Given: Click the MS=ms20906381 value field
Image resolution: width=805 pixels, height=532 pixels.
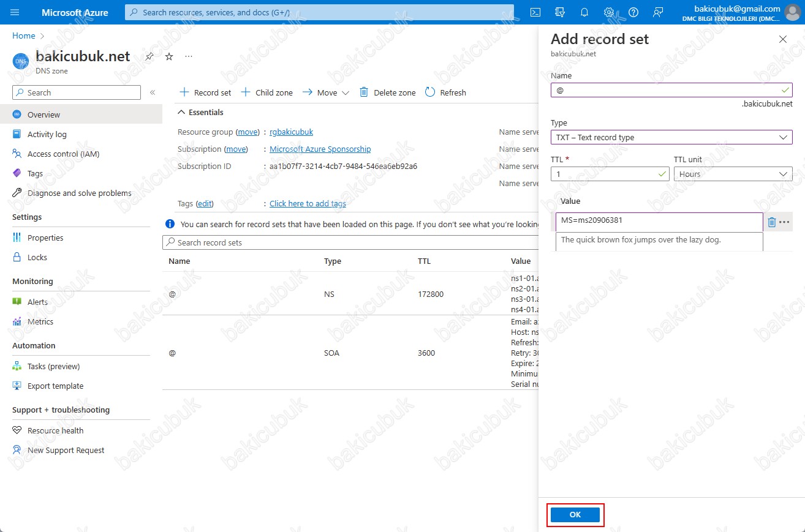Looking at the screenshot, I should coord(659,222).
